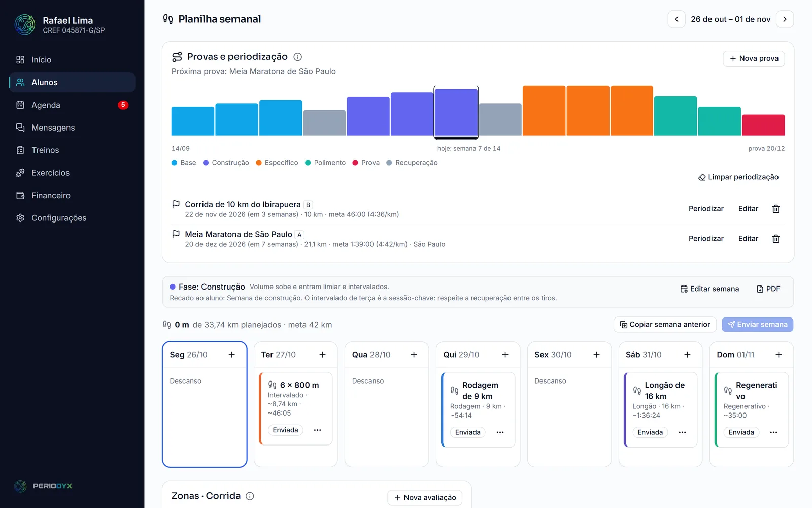Open Início in sidebar
812x508 pixels.
72,60
